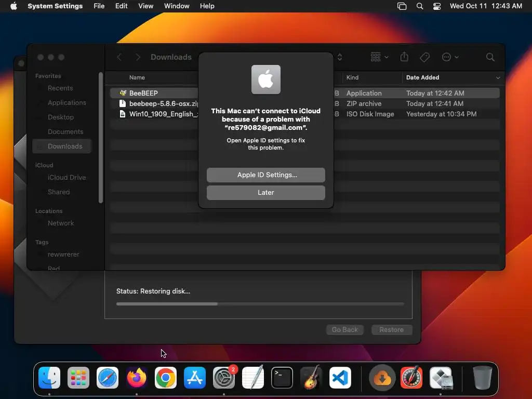
Task: Click Go Back in the restore window
Action: click(x=345, y=330)
